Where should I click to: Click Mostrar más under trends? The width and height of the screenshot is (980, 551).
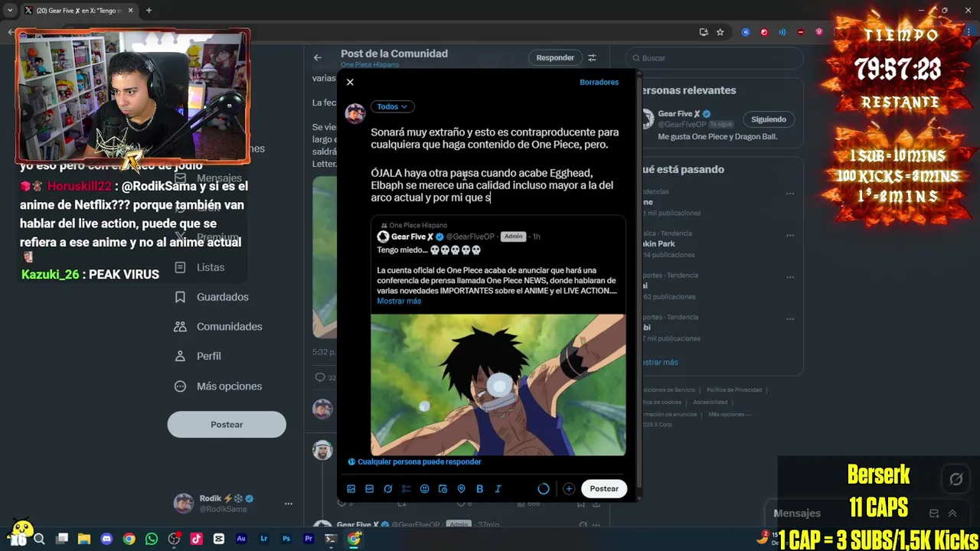pyautogui.click(x=660, y=362)
